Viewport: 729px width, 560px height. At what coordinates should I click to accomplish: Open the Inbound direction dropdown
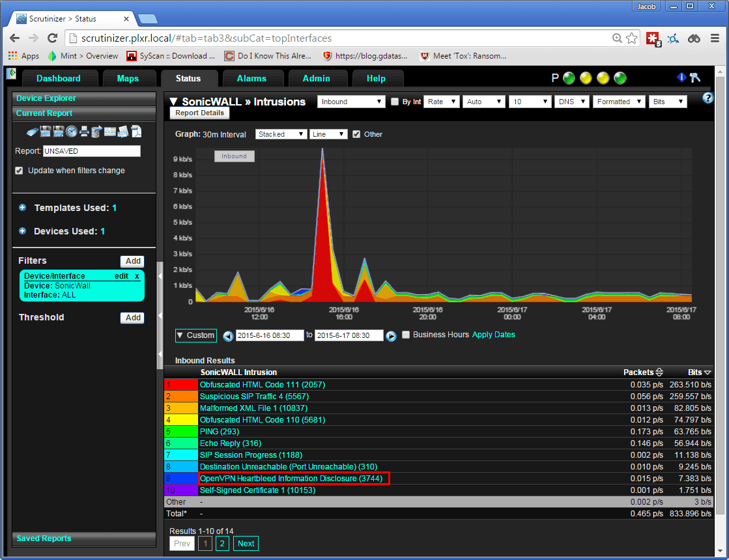351,102
